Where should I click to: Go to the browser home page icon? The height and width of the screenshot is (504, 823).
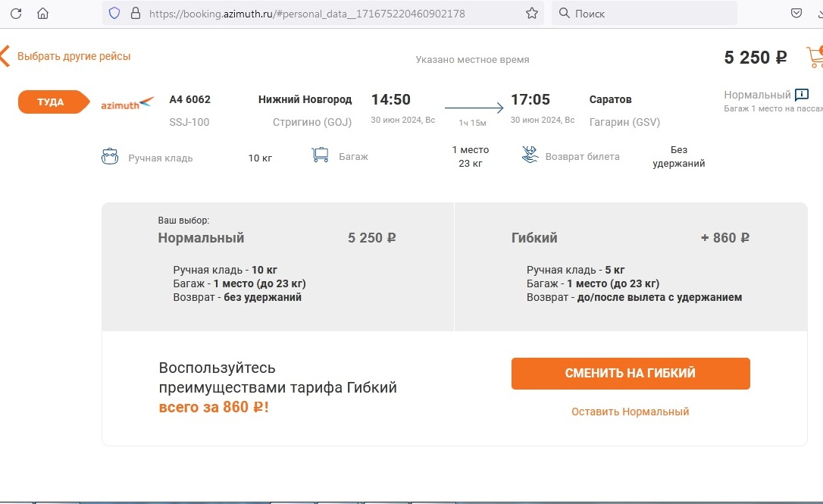click(x=42, y=13)
